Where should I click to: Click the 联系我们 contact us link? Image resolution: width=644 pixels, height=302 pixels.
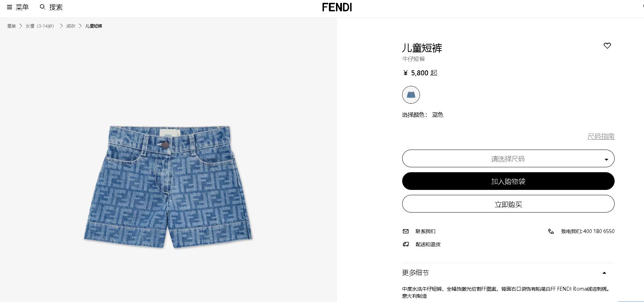pyautogui.click(x=426, y=231)
